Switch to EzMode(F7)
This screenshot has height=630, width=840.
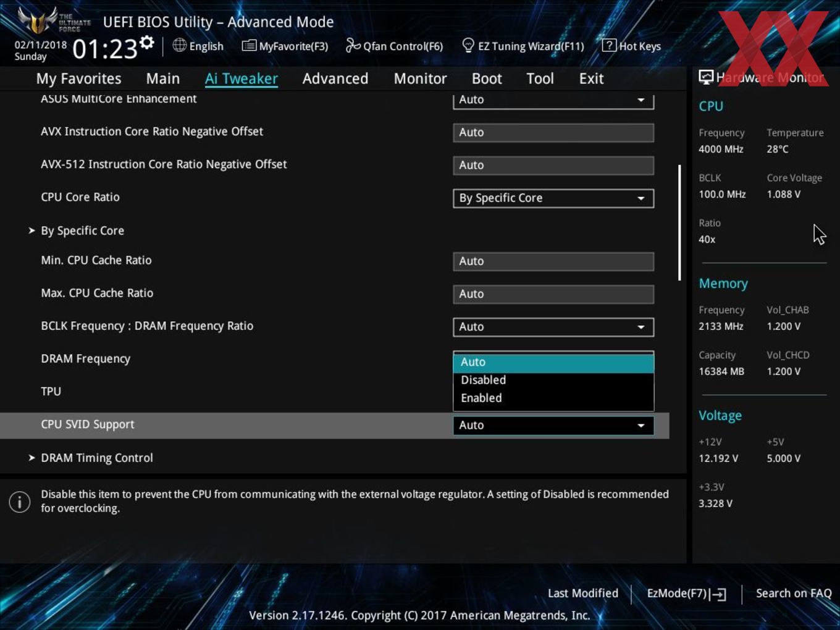pos(686,594)
